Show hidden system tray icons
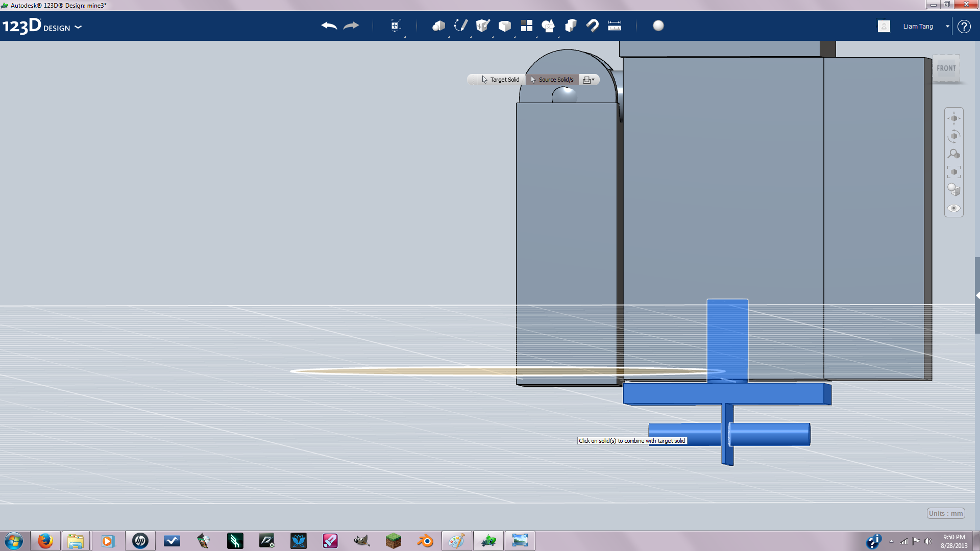This screenshot has height=551, width=980. coord(891,541)
